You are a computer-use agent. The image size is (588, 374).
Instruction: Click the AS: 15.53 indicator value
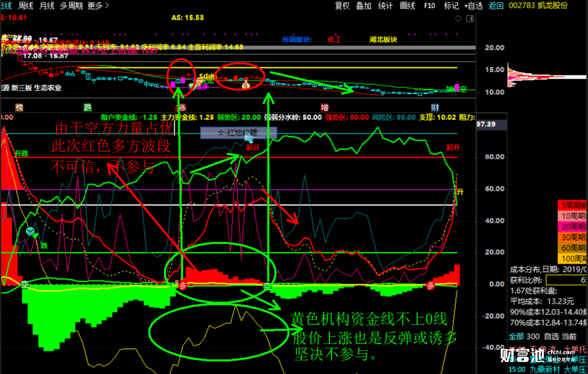pos(188,18)
